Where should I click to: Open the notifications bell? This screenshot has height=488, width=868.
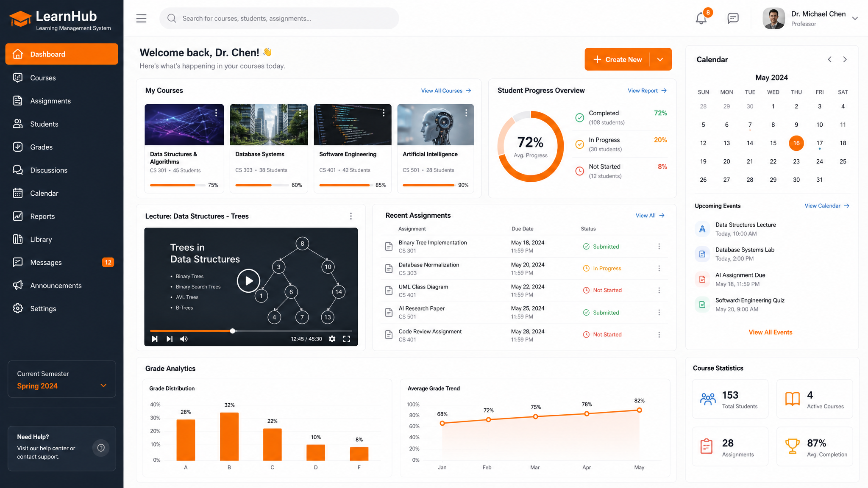click(701, 19)
